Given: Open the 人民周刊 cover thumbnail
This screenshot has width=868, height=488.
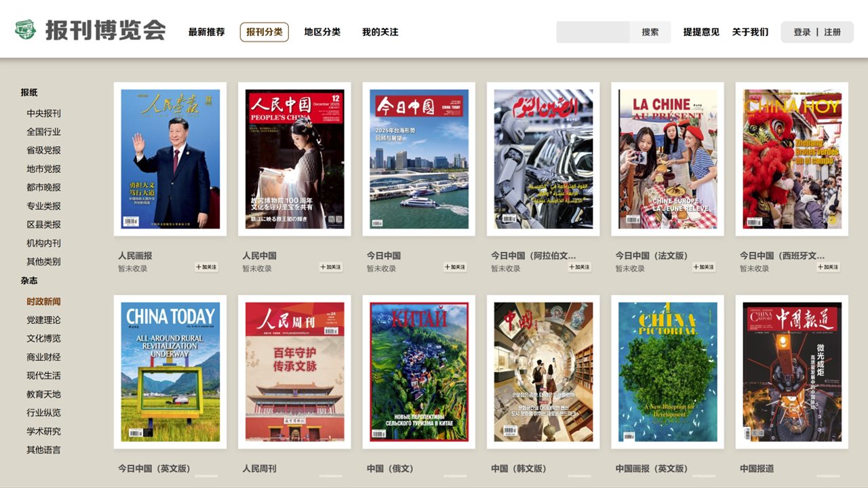Looking at the screenshot, I should [x=294, y=372].
